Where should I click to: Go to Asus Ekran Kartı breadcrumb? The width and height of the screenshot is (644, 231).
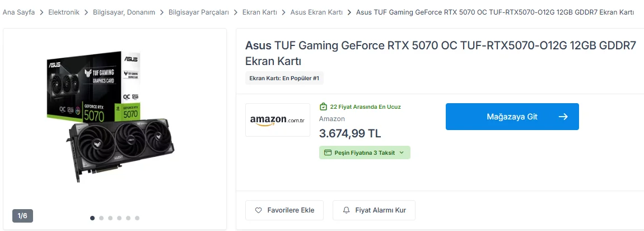[316, 12]
